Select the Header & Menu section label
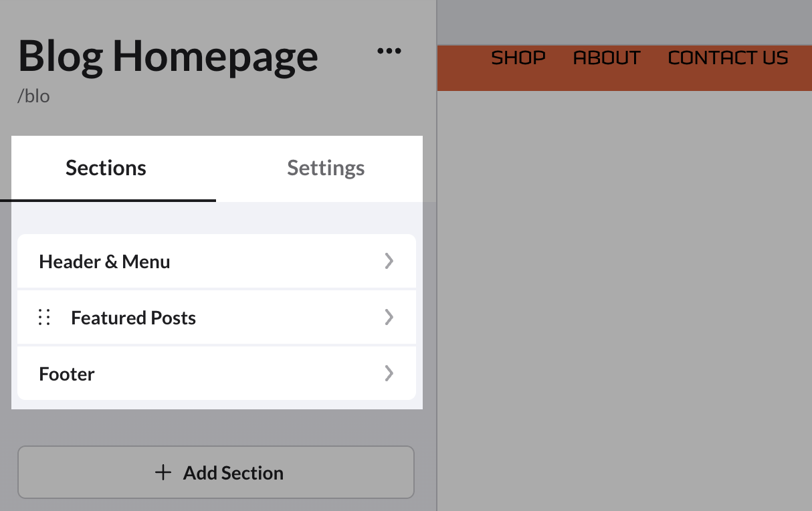This screenshot has height=511, width=812. click(104, 261)
